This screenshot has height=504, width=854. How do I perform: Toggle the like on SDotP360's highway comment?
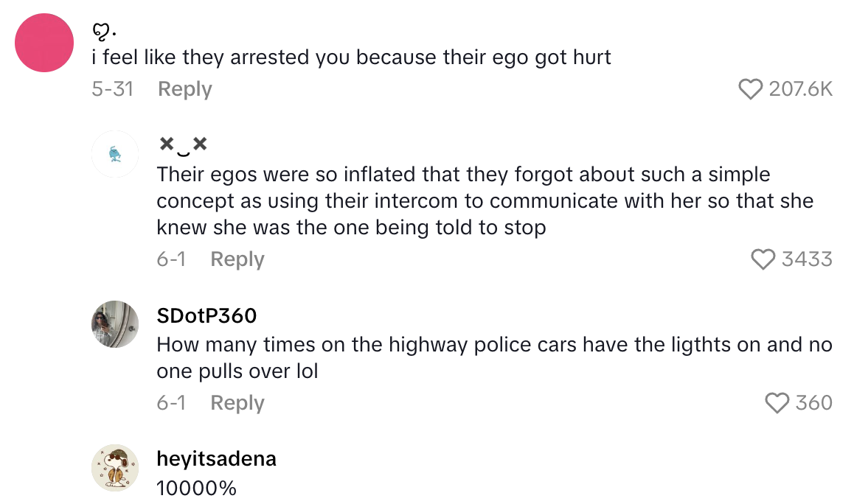(777, 402)
